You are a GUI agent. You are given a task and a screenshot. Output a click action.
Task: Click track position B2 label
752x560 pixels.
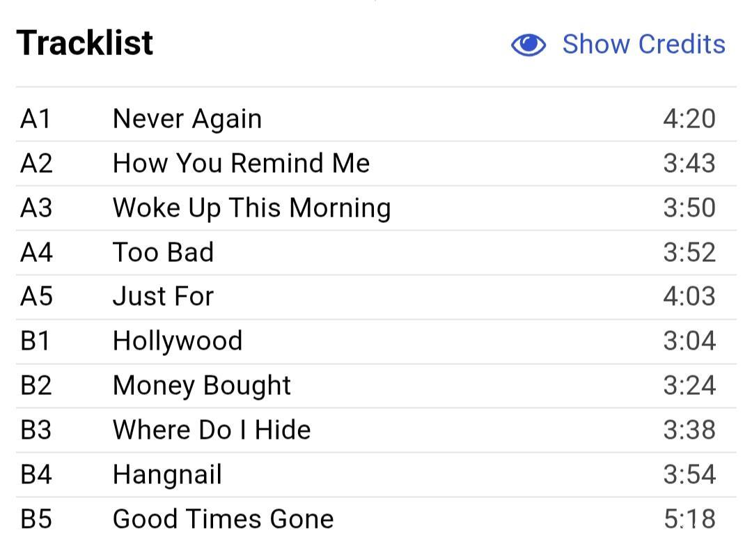click(36, 386)
